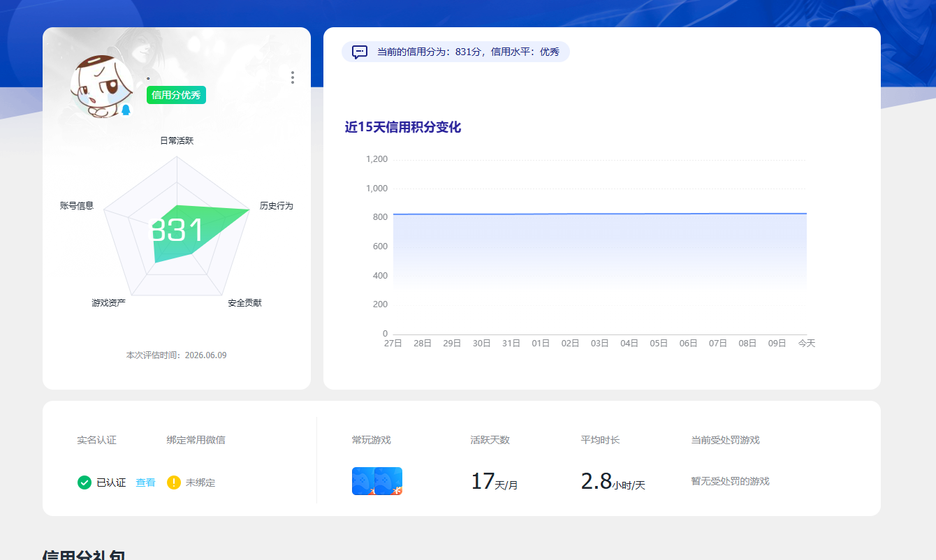Click the 近15天信用积分变化 heading
Viewport: 936px width, 560px height.
point(402,127)
